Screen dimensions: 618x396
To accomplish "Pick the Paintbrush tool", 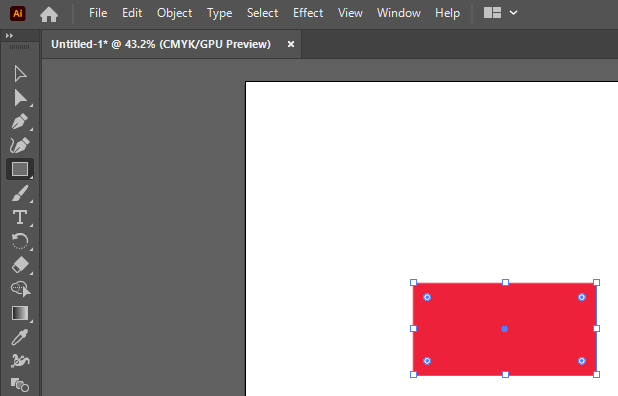I will pyautogui.click(x=20, y=193).
